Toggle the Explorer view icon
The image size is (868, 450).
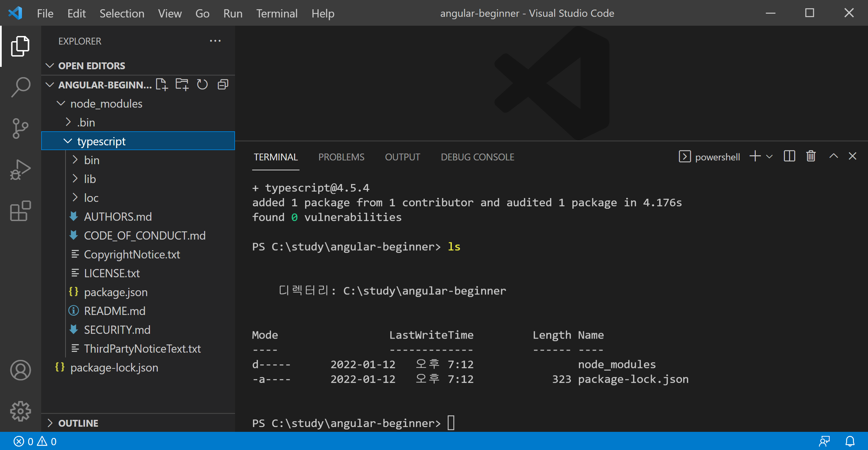coord(21,46)
